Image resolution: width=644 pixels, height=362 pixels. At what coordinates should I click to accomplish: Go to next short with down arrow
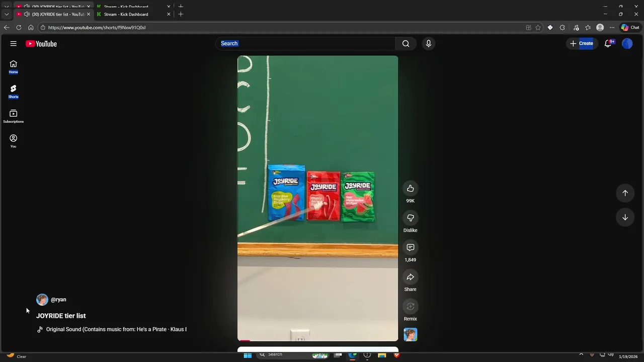[x=625, y=217]
